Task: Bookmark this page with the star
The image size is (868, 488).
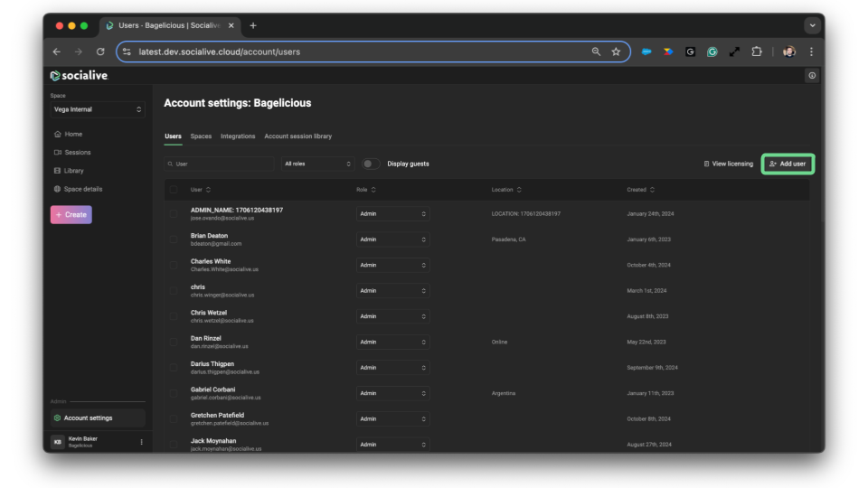Action: pos(616,52)
